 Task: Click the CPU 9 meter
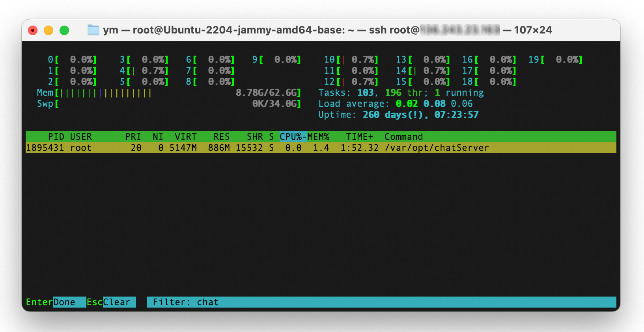(x=277, y=59)
